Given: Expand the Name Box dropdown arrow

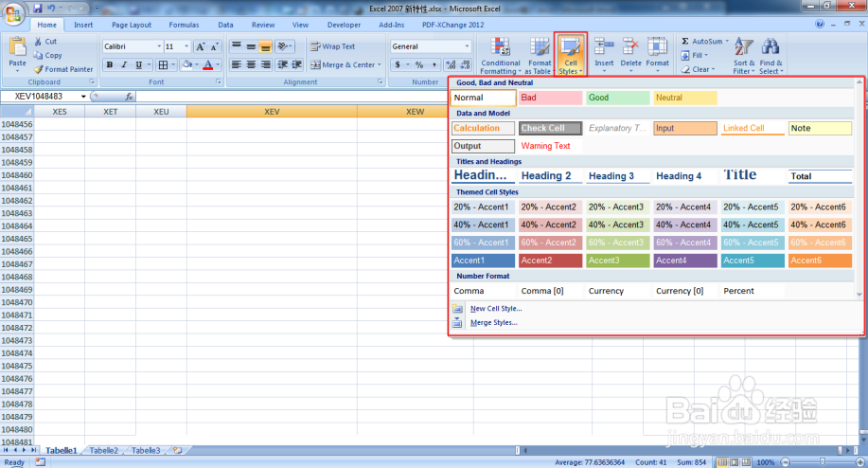Looking at the screenshot, I should point(83,97).
